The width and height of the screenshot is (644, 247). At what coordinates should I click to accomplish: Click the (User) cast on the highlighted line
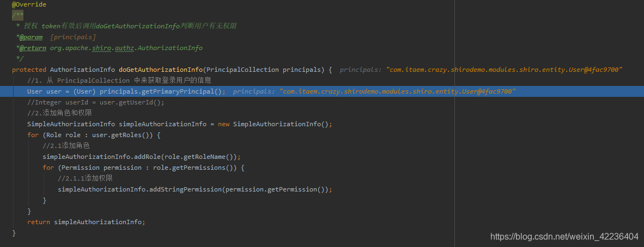point(84,91)
